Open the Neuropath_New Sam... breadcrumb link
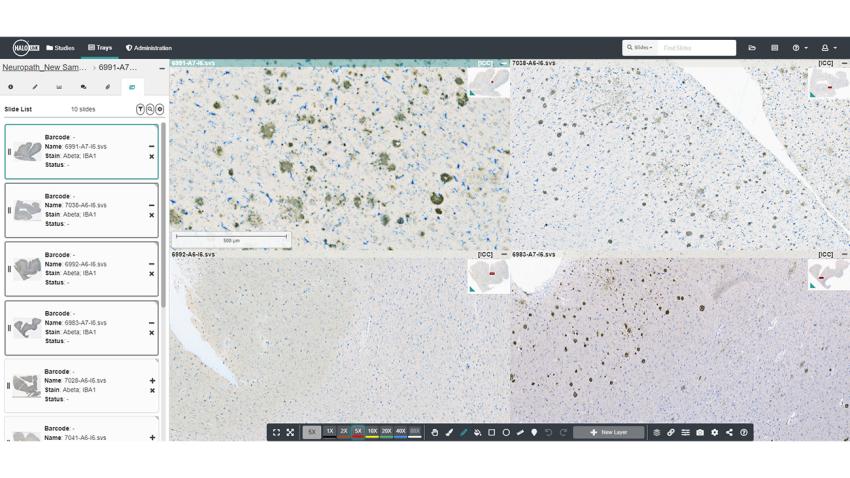The width and height of the screenshot is (850, 478). pyautogui.click(x=44, y=68)
